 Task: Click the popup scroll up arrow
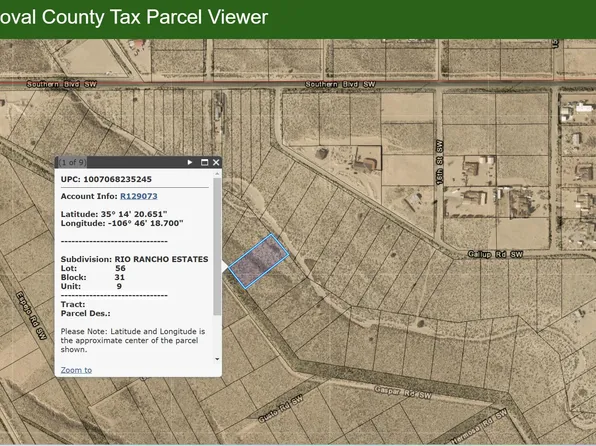click(x=217, y=174)
